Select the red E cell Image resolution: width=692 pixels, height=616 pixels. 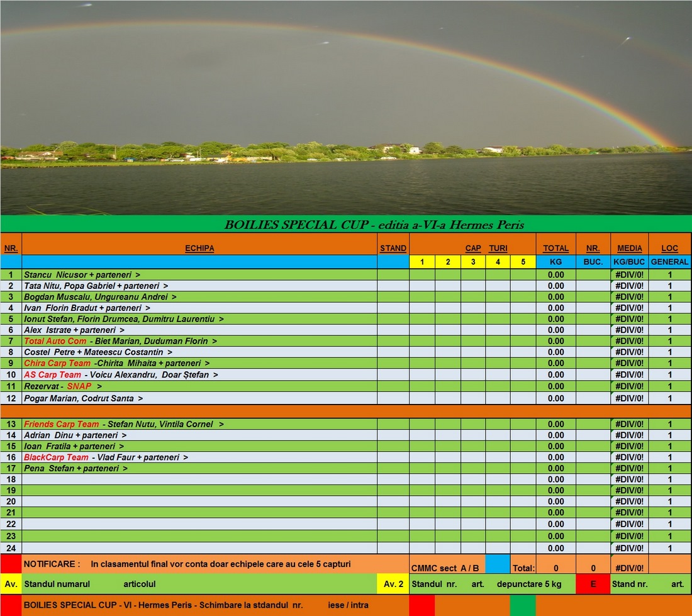(x=593, y=584)
